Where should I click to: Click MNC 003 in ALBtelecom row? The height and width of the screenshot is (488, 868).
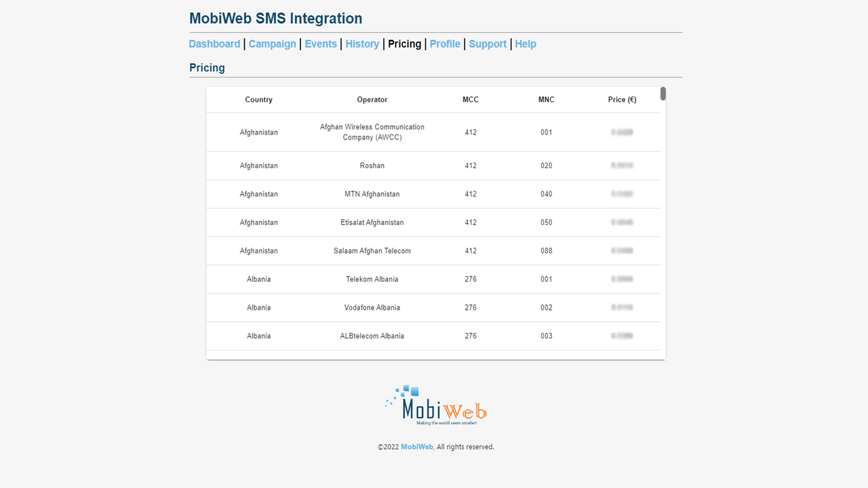click(547, 337)
